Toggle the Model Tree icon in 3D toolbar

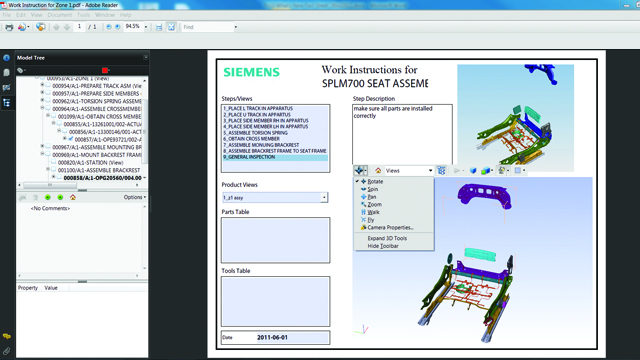click(441, 171)
